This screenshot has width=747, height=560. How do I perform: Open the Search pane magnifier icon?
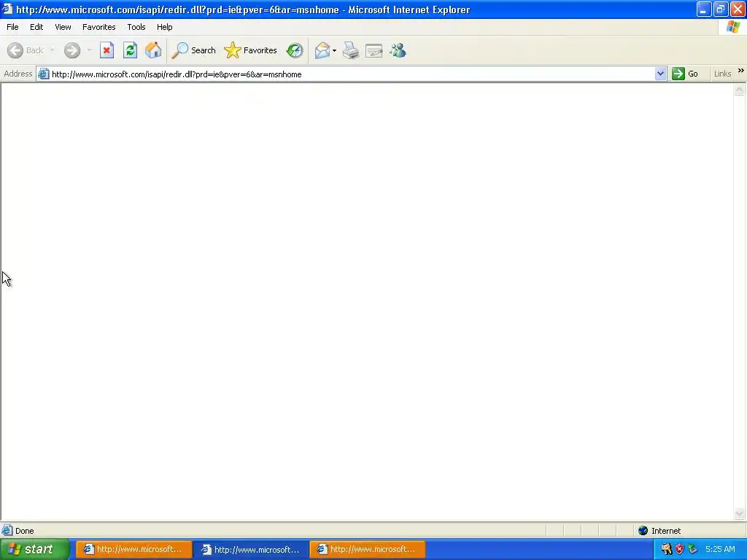[x=179, y=50]
